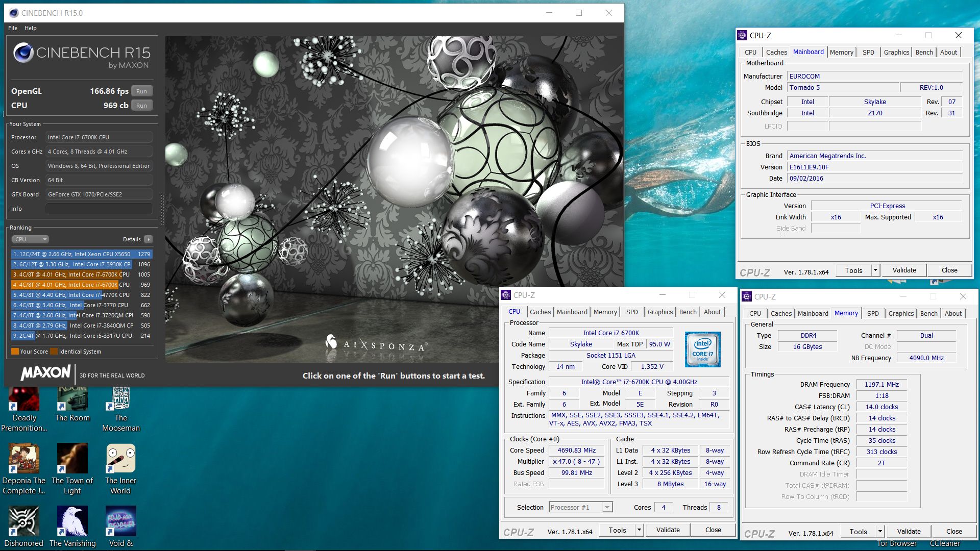Screen dimensions: 980x551
Task: Expand Tools dropdown arrow in Mainboard window
Action: (x=875, y=270)
